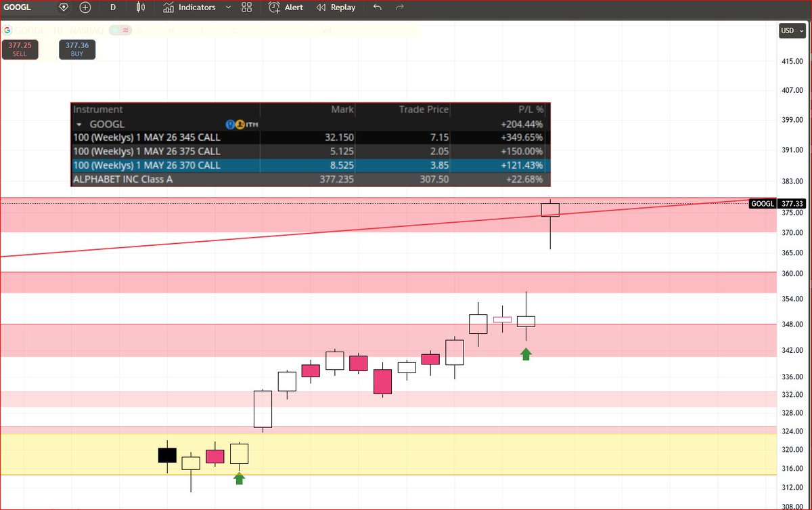Click the GOOGL 377.33 price axis label
Image resolution: width=812 pixels, height=510 pixels.
(777, 204)
